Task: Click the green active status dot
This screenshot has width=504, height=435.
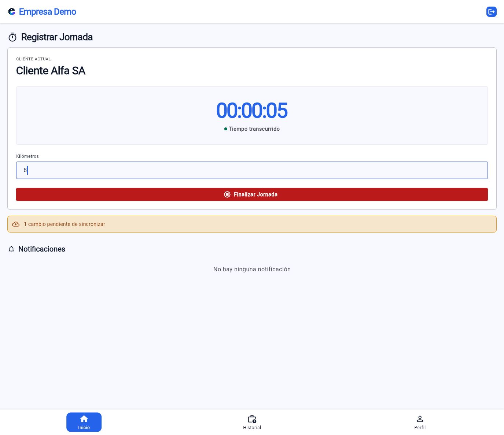Action: point(226,129)
